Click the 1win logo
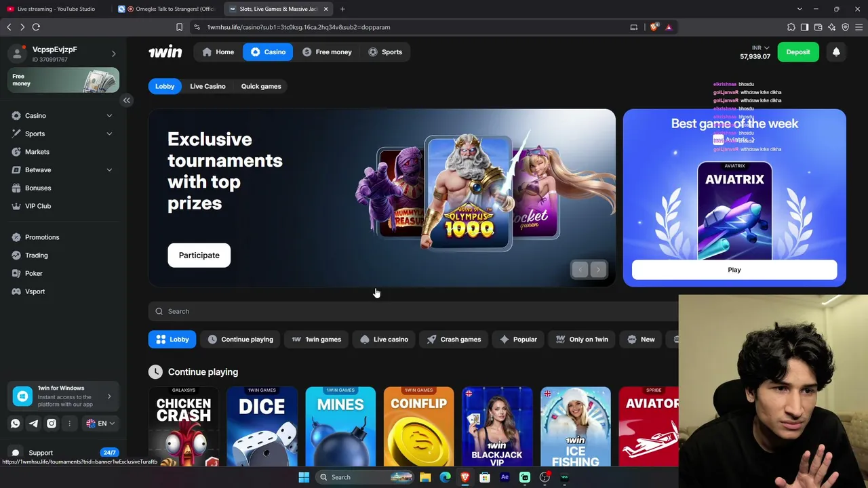 [x=165, y=52]
